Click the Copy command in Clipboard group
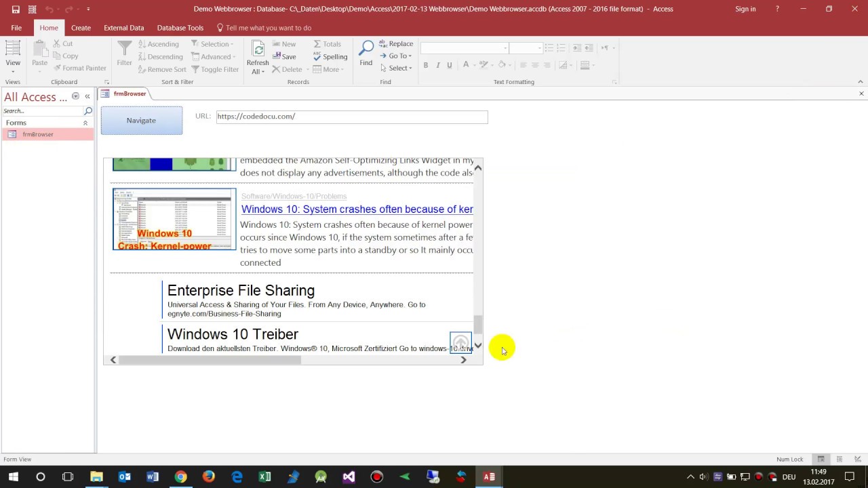The width and height of the screenshot is (868, 488). (x=65, y=56)
